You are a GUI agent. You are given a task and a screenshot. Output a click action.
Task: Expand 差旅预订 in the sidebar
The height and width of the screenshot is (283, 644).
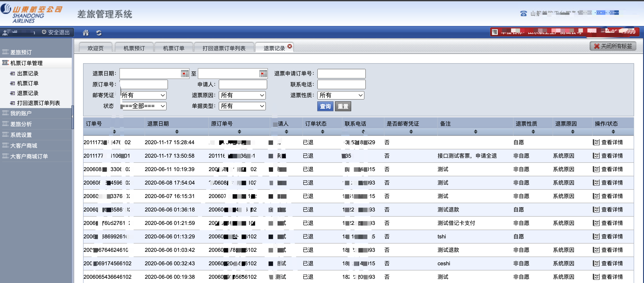(36, 52)
